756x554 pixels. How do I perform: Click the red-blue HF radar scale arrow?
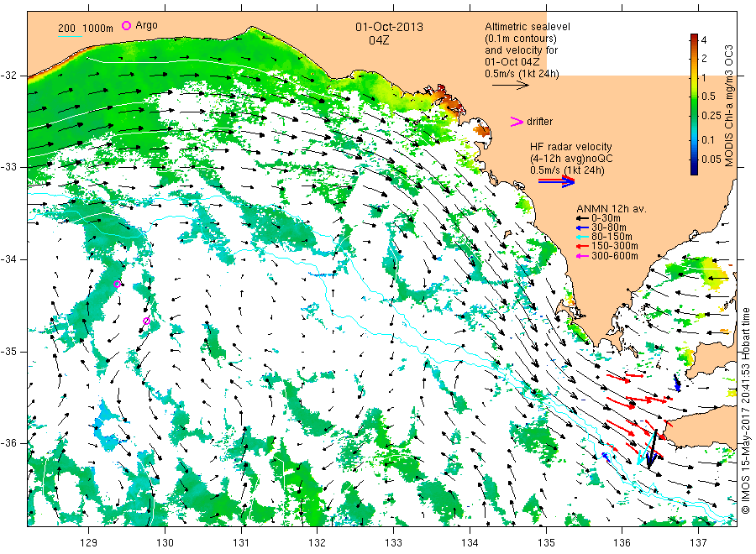pos(557,181)
